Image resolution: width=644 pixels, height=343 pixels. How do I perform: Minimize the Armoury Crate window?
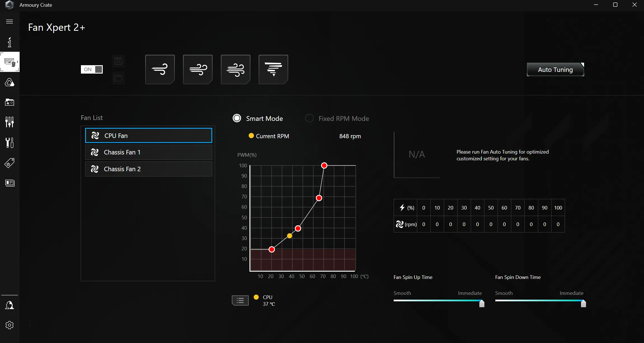point(596,5)
